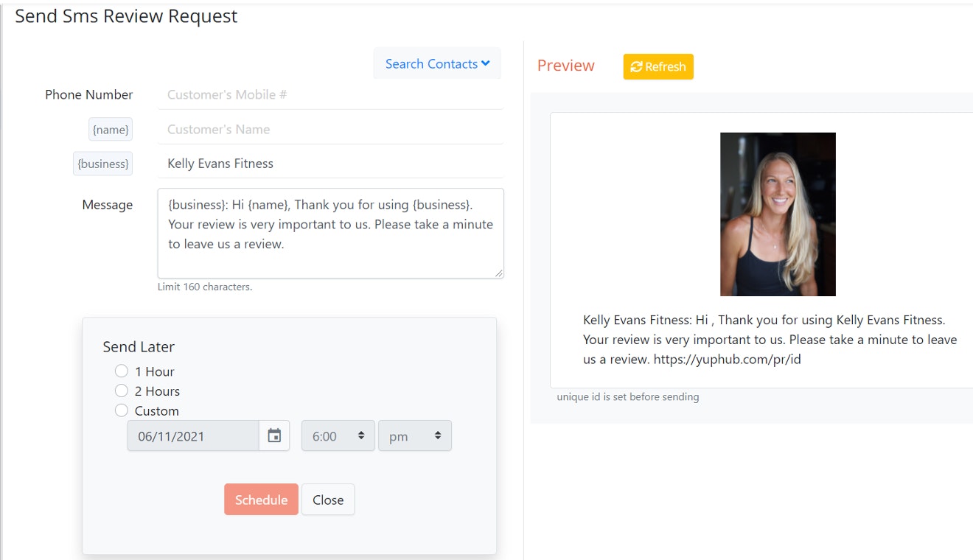Open the 6:00 time dropdown
Screen dimensions: 973x560
pyautogui.click(x=338, y=435)
